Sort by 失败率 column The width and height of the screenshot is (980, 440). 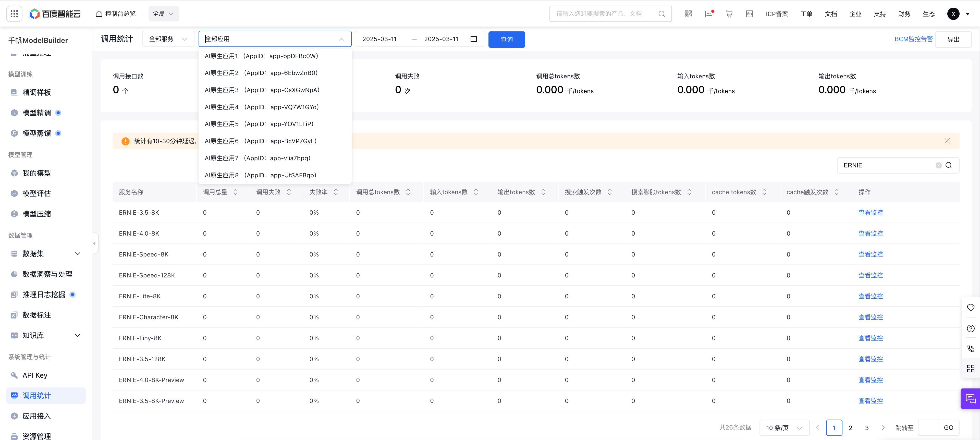(336, 192)
